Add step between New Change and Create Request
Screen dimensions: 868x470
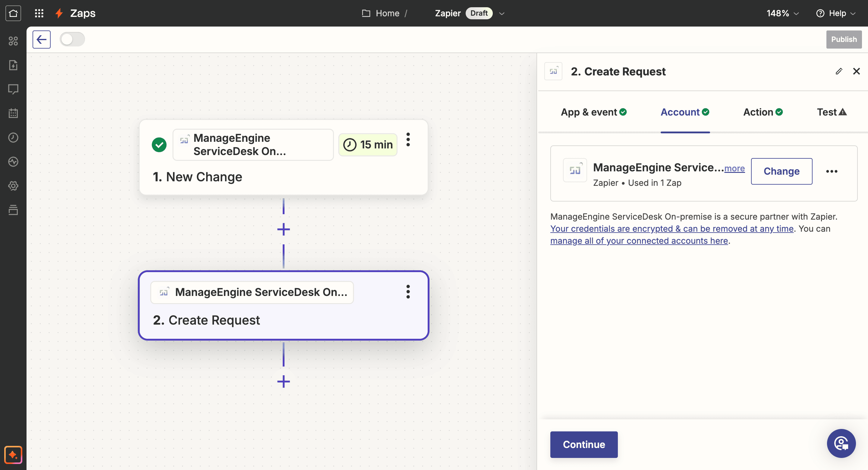pyautogui.click(x=283, y=229)
